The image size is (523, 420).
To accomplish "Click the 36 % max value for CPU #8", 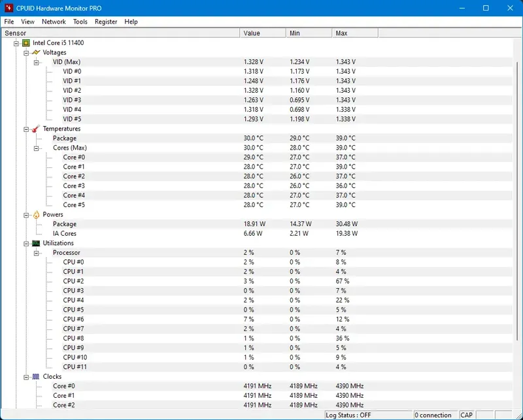I will click(342, 338).
